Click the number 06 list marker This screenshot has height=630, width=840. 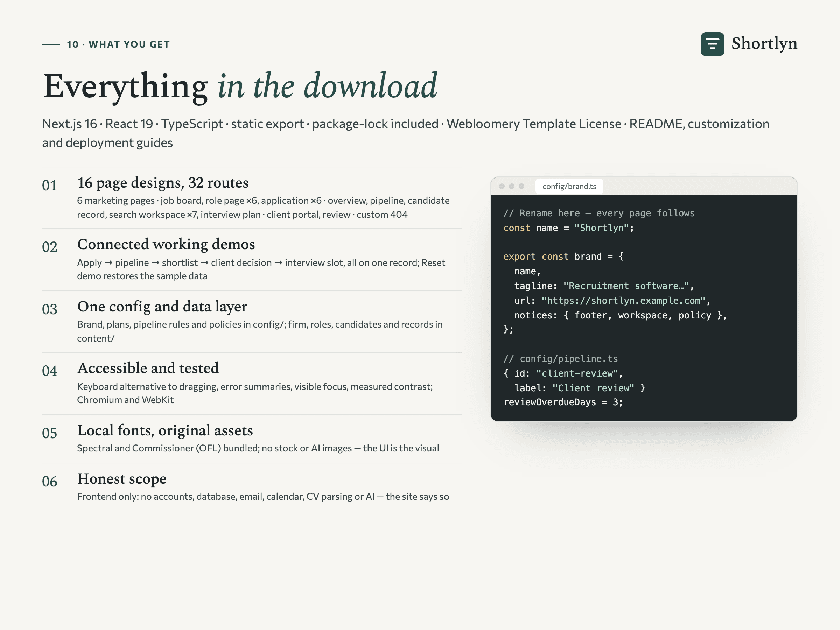click(49, 482)
